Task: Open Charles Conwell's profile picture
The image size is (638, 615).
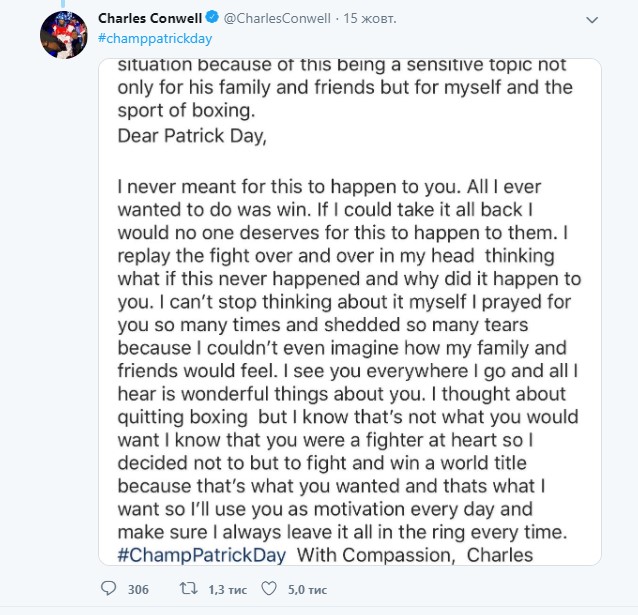Action: click(63, 36)
